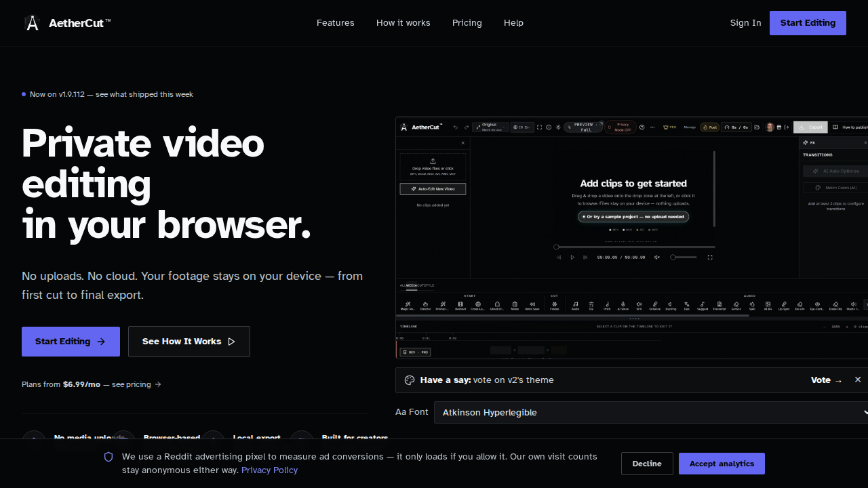Click the Fuel button in the editor preview
The width and height of the screenshot is (868, 488).
(x=709, y=127)
